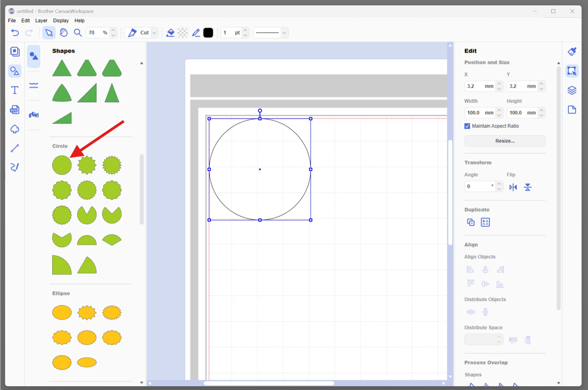This screenshot has width=588, height=390.
Task: Click the Fill bucket icon
Action: point(170,33)
